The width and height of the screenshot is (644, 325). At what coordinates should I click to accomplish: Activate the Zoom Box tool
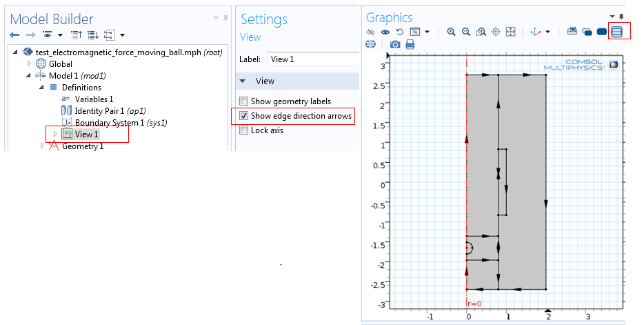[x=481, y=32]
